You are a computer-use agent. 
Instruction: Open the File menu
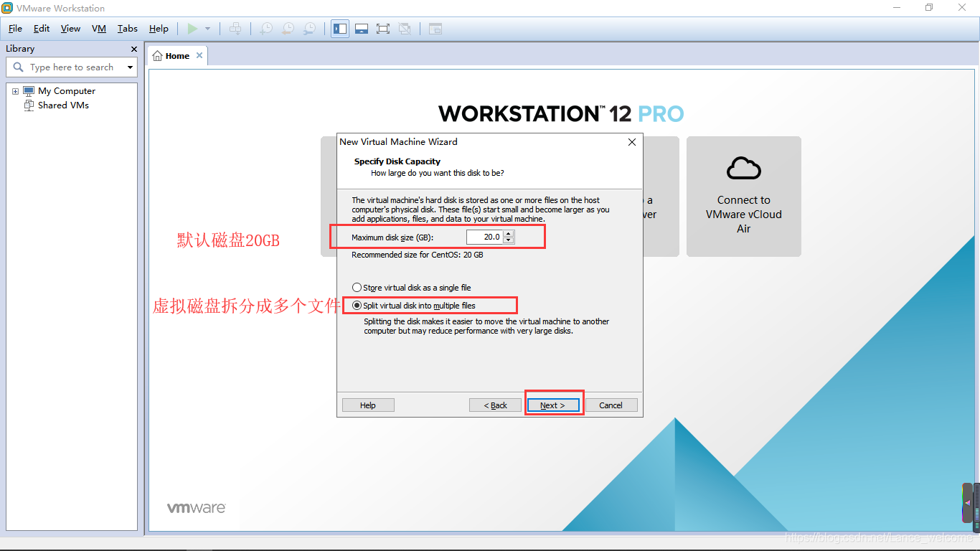[16, 29]
